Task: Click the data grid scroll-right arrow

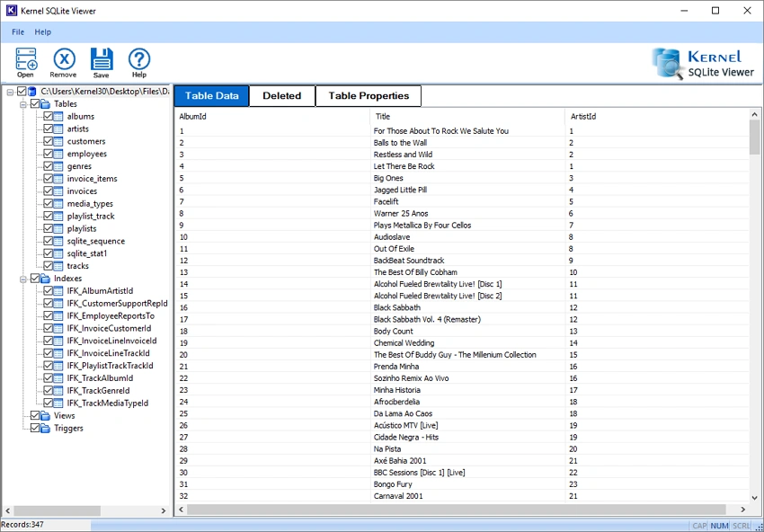Action: click(743, 510)
